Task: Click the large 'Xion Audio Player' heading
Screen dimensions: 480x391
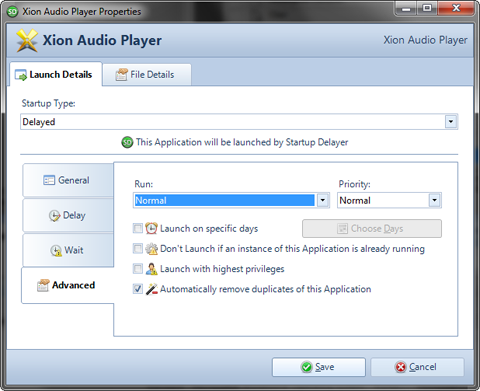Action: coord(102,40)
